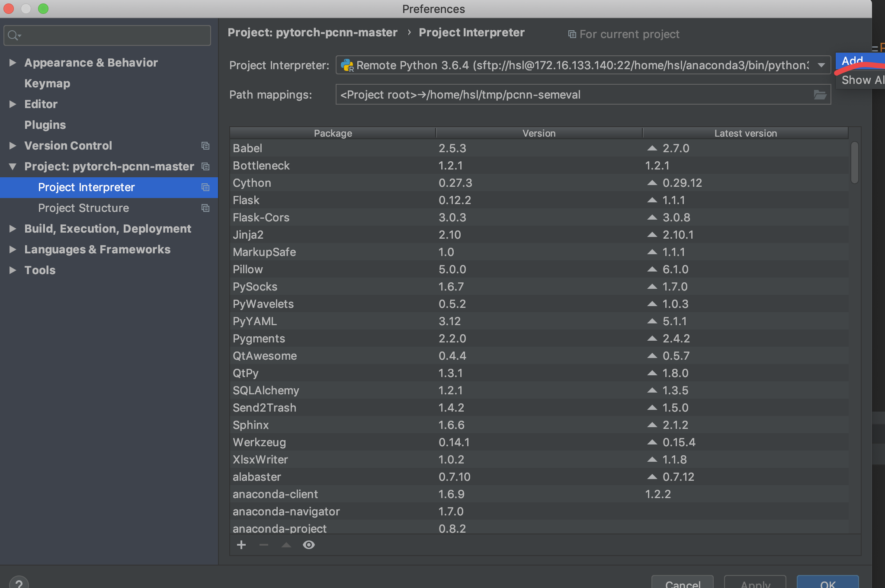This screenshot has height=588, width=885.
Task: Select the alabaster package row
Action: (539, 477)
